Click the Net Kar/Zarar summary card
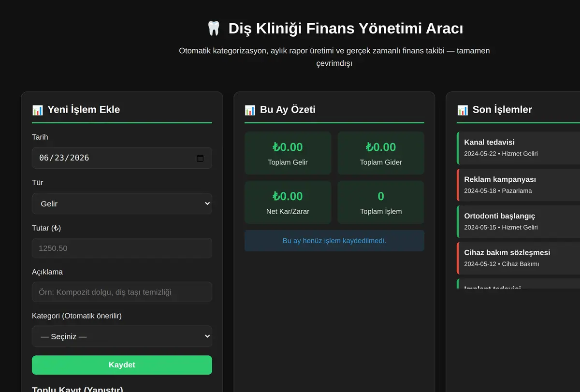This screenshot has width=580, height=392. pyautogui.click(x=288, y=203)
